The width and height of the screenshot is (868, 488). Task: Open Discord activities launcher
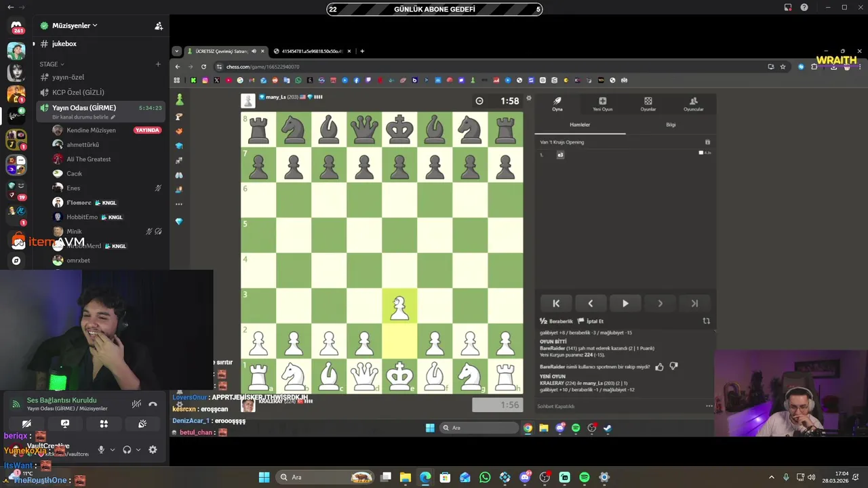pos(104,424)
